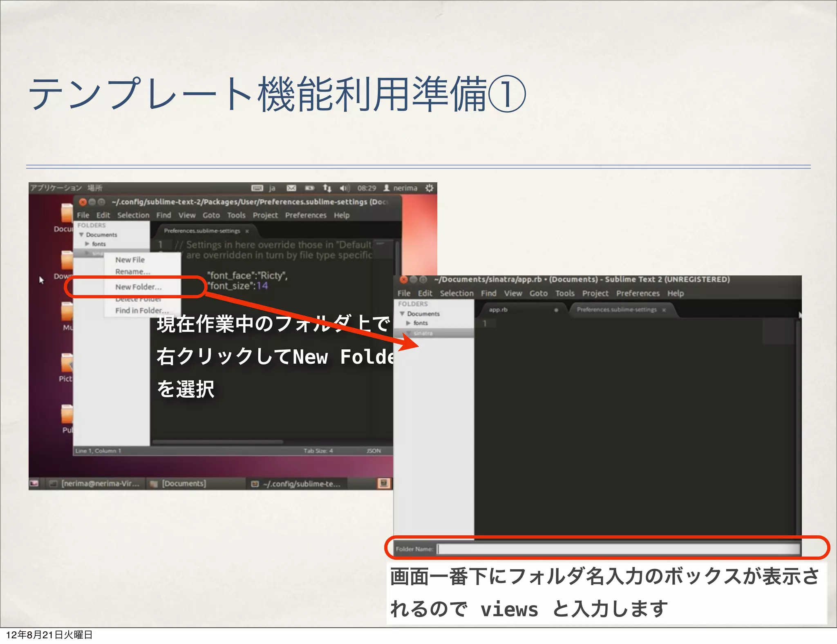Open the network arrows indicator in top panel
This screenshot has height=644, width=837.
tap(327, 188)
